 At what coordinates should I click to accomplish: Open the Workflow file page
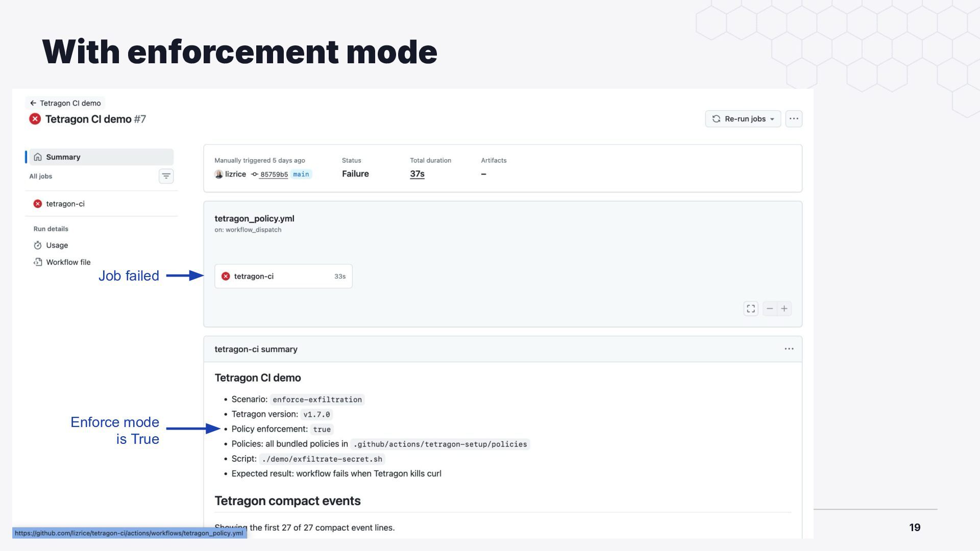pos(68,262)
